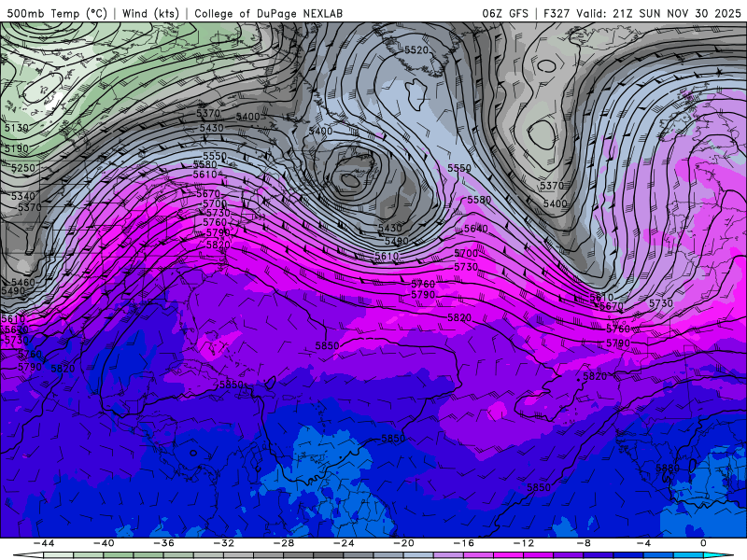The height and width of the screenshot is (560, 747).
Task: Click the "06Z GFS" model run label
Action: tap(505, 13)
